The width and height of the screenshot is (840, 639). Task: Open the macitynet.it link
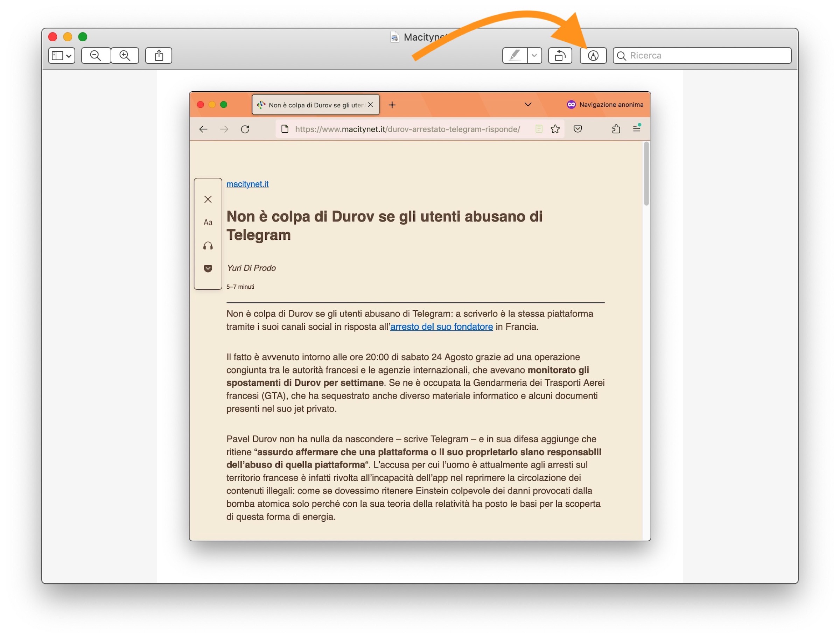[247, 184]
